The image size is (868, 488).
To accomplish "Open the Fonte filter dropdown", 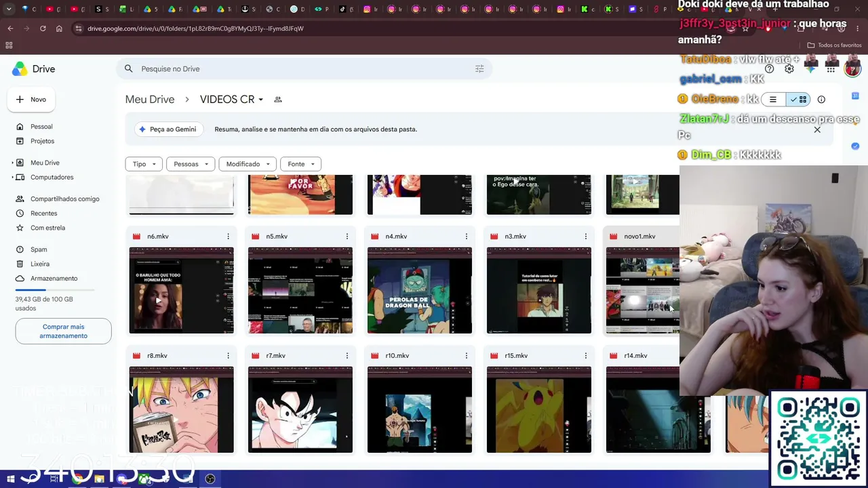I will (300, 164).
